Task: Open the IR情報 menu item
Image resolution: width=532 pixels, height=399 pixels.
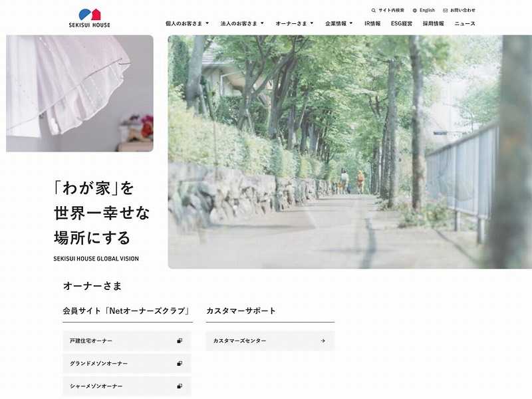Action: (x=372, y=23)
